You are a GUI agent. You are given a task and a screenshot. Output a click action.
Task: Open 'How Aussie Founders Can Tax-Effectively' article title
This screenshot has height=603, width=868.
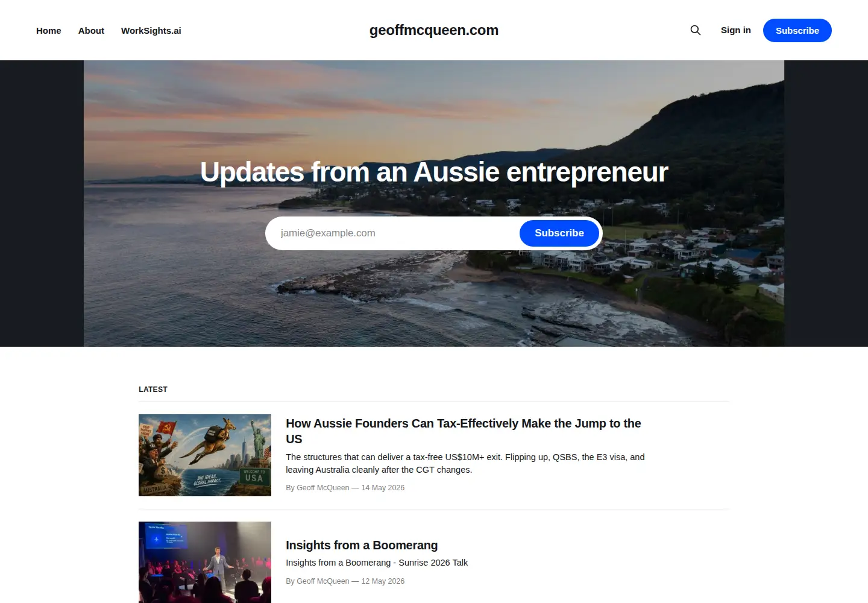(464, 431)
